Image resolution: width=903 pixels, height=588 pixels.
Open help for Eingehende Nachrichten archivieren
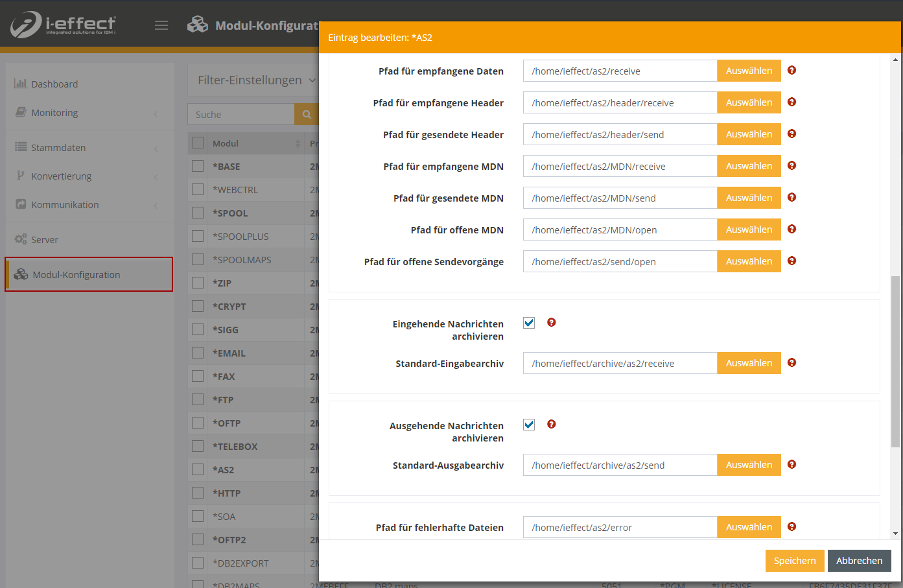pyautogui.click(x=551, y=323)
